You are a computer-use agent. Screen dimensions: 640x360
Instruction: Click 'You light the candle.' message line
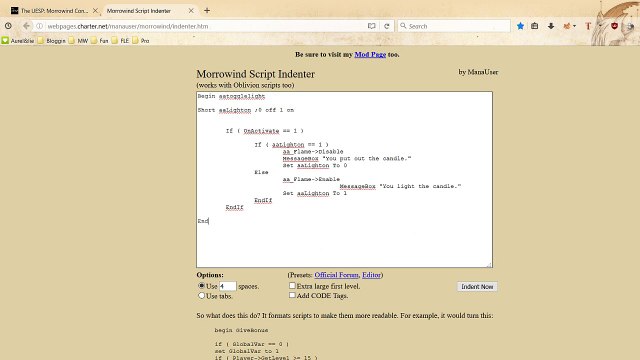point(400,186)
